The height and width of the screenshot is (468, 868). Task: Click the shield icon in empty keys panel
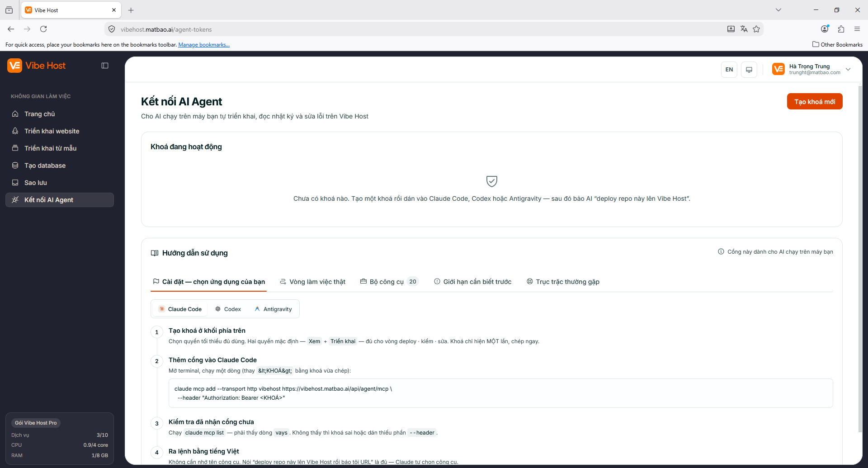point(492,181)
